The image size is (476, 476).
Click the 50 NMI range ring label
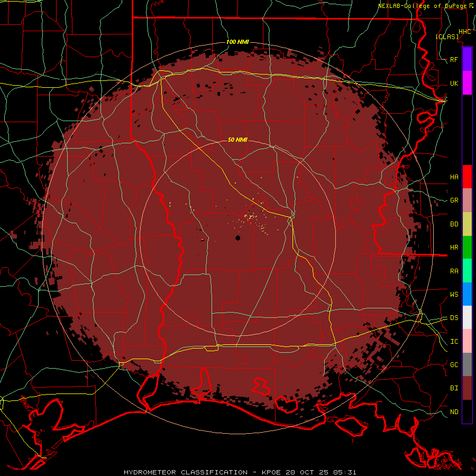[x=237, y=140]
